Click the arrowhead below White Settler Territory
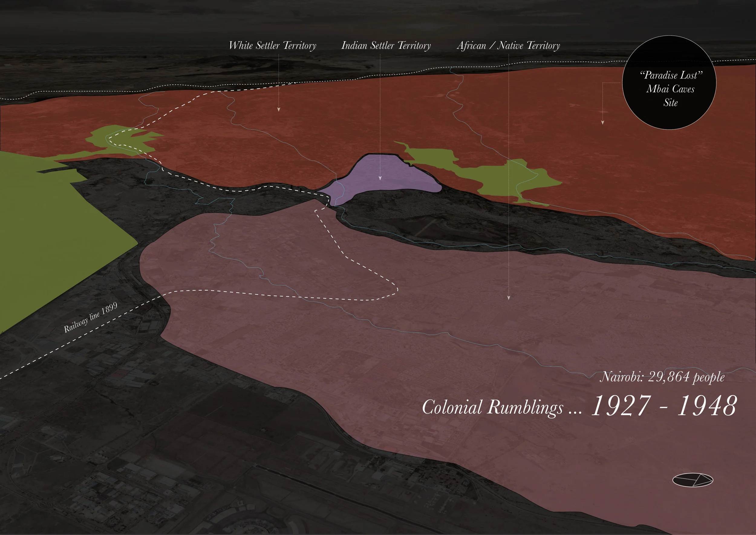 [x=279, y=109]
